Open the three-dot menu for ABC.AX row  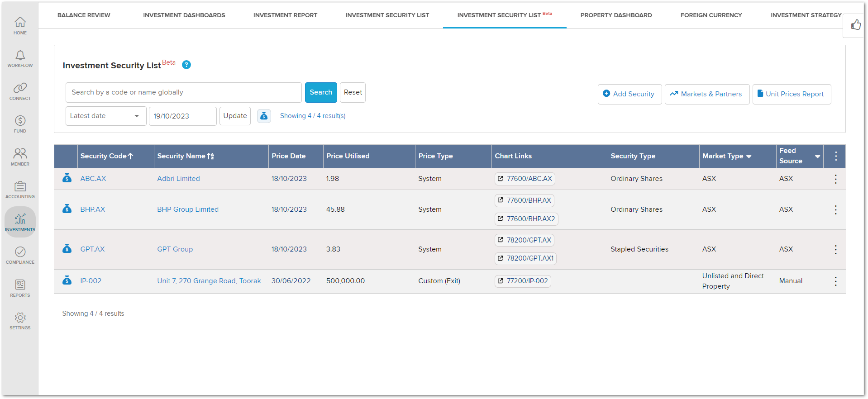836,179
